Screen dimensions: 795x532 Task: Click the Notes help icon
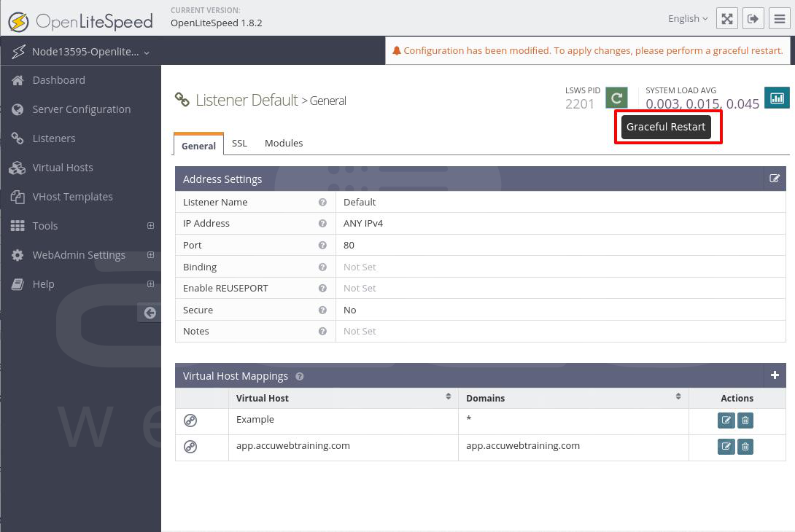click(x=322, y=332)
